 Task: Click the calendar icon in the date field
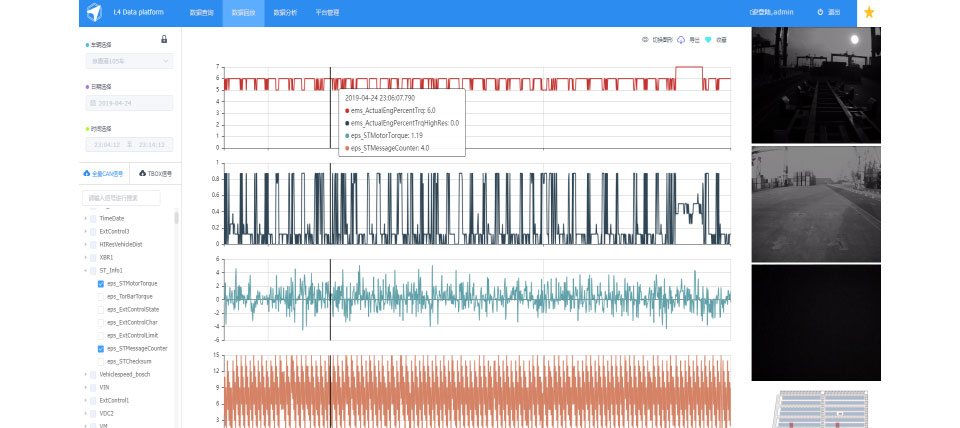point(93,103)
